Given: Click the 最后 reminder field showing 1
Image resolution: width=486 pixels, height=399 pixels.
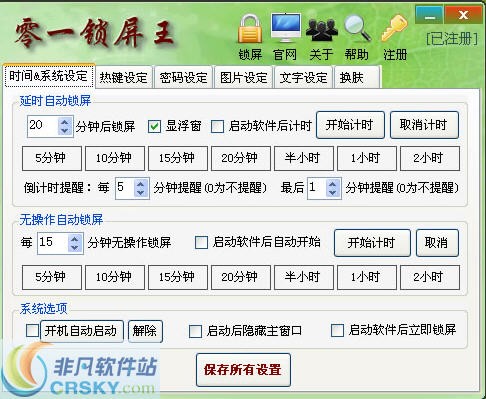Looking at the screenshot, I should (x=317, y=189).
